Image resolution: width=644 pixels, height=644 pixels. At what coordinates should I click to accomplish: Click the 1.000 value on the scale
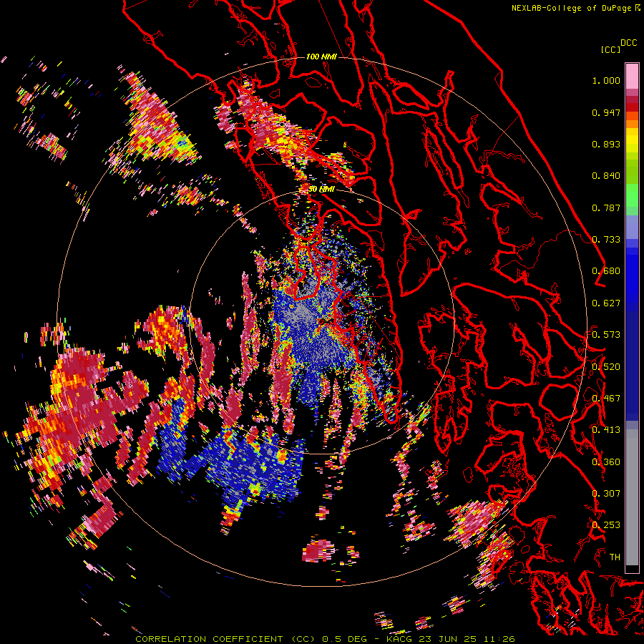606,80
